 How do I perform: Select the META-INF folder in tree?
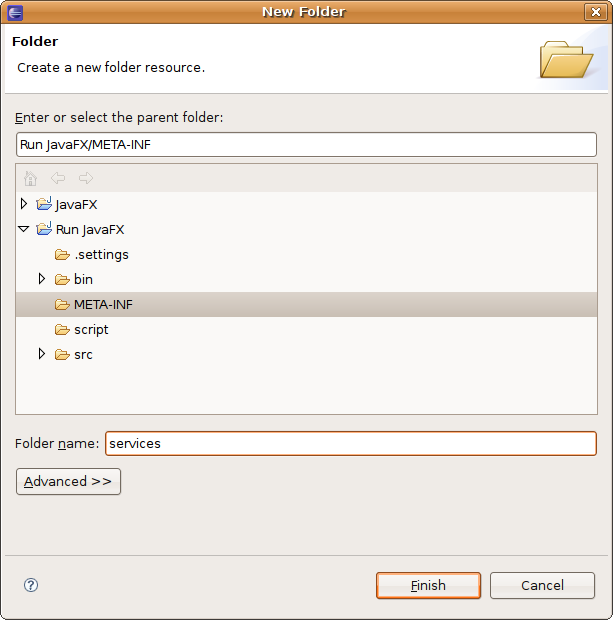(x=103, y=304)
